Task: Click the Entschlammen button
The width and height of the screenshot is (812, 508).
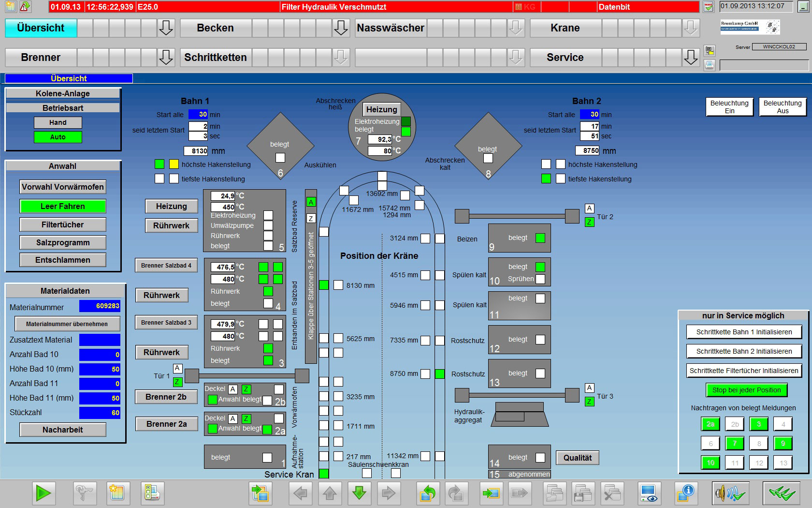Action: click(x=63, y=260)
